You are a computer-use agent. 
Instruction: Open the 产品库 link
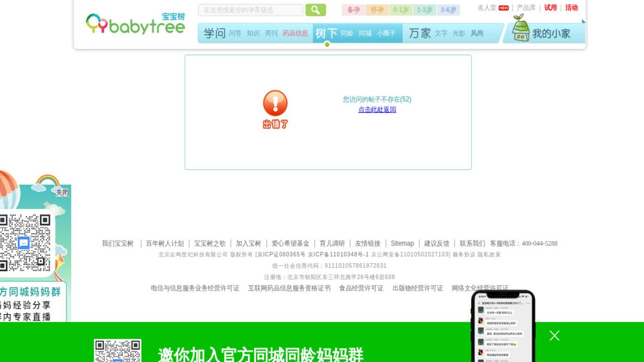coord(526,8)
